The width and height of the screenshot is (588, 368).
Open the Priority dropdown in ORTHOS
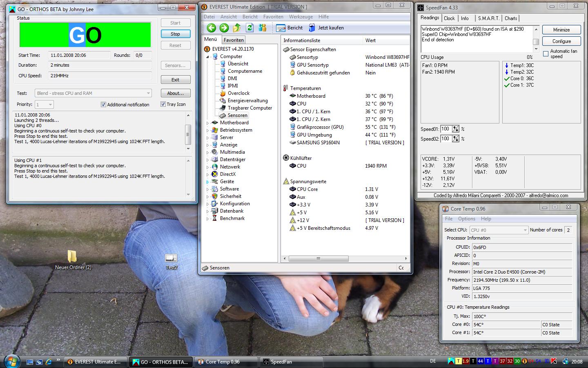(x=44, y=105)
